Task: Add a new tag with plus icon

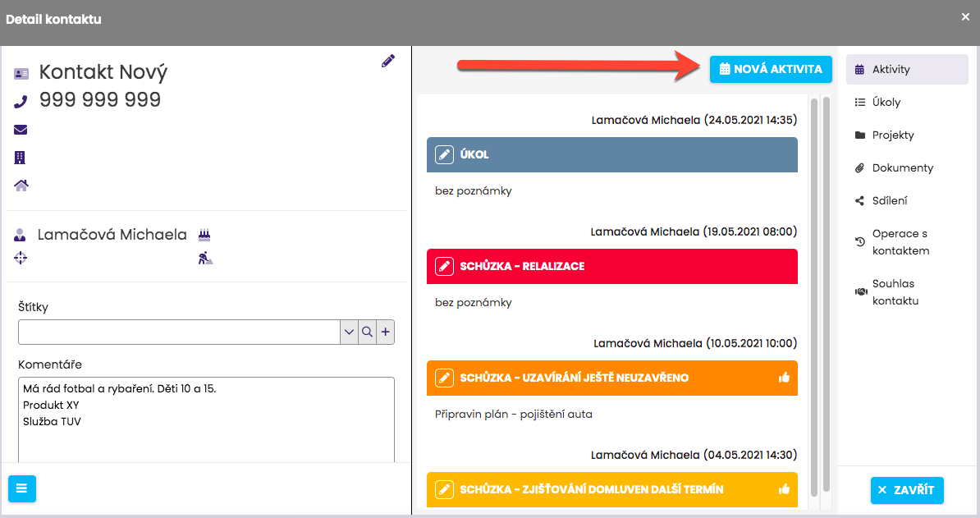Action: 386,332
